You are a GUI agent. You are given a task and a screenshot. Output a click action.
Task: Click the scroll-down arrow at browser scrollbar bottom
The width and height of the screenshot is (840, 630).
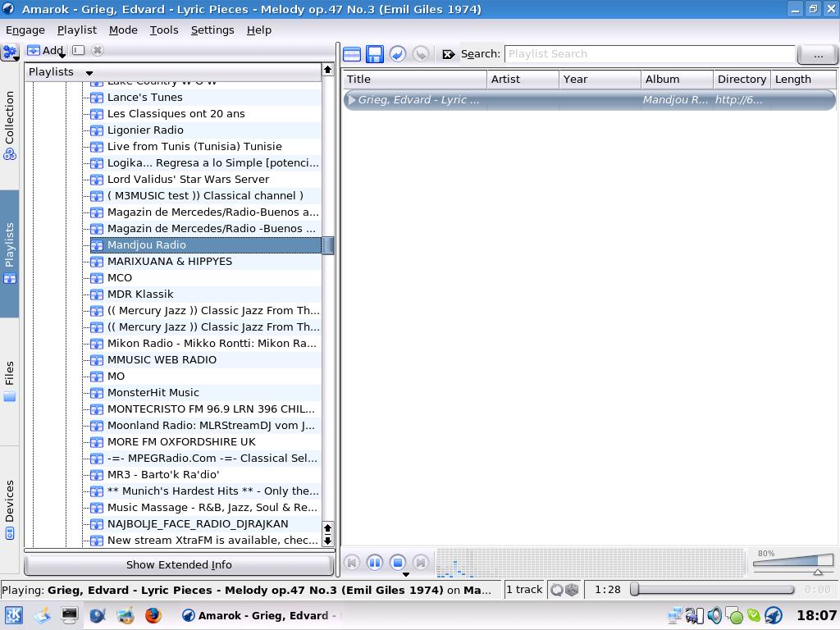tap(328, 541)
